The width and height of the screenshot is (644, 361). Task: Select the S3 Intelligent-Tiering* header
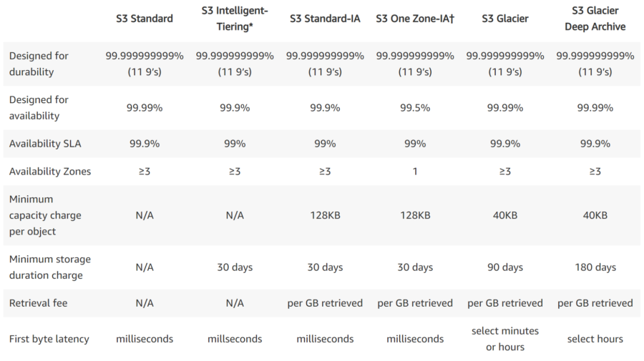pos(235,19)
